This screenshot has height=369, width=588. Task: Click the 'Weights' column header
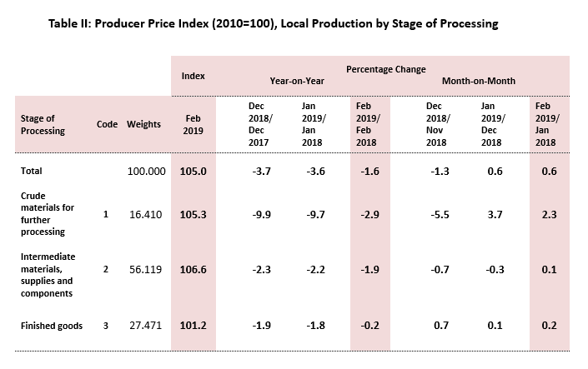(144, 125)
